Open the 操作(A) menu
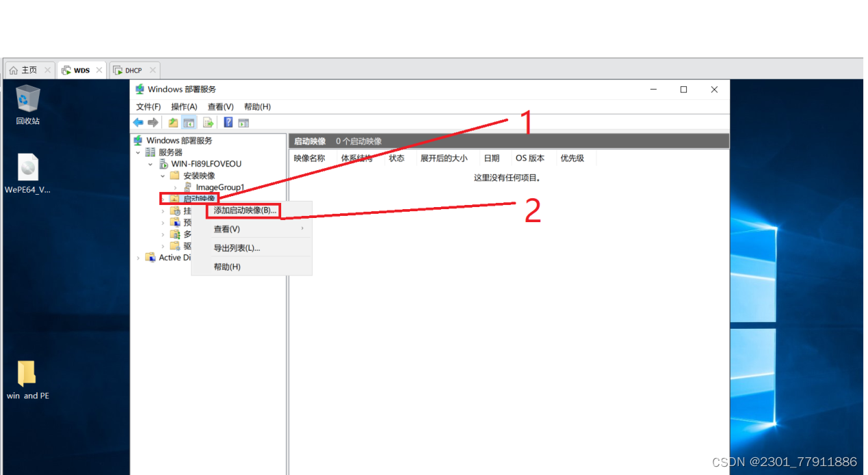Screen dimensions: 868x475 184,107
